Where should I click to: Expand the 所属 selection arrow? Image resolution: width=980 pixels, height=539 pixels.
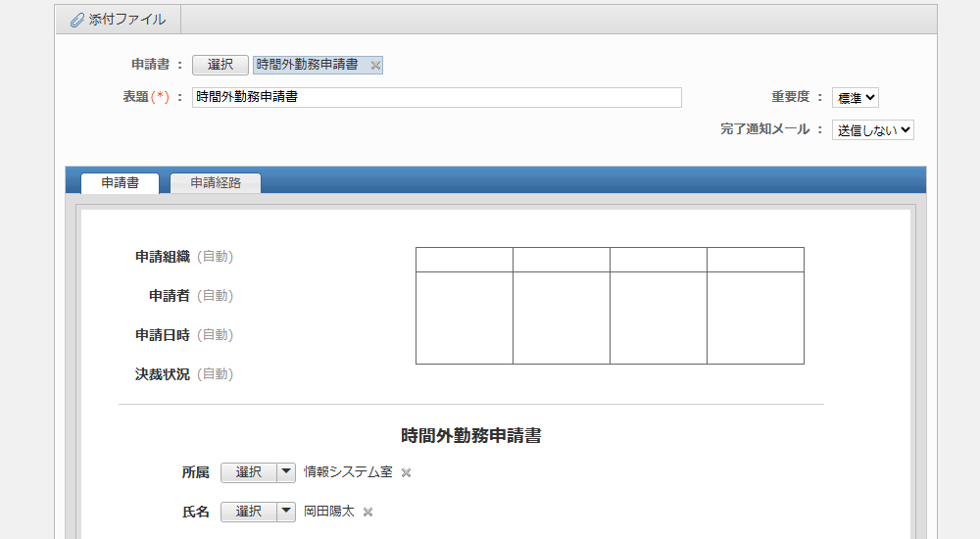click(x=286, y=472)
